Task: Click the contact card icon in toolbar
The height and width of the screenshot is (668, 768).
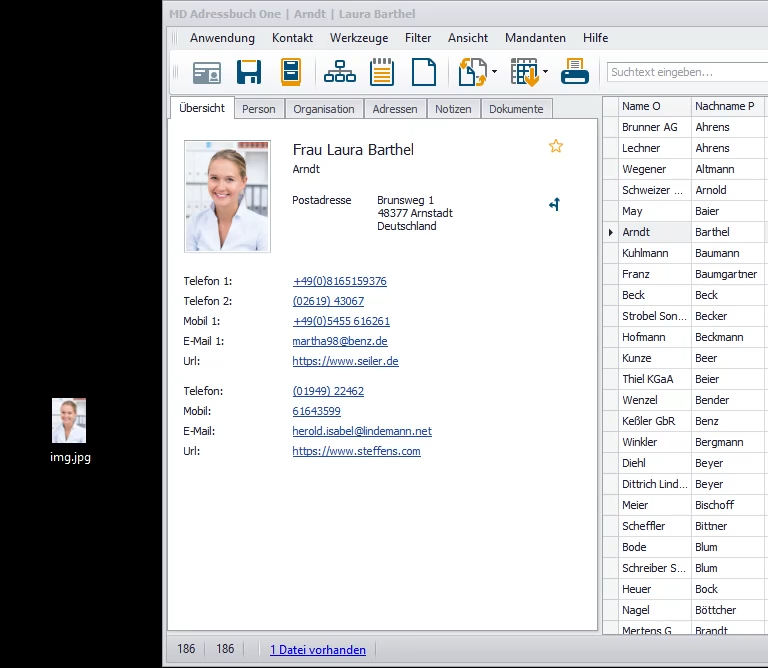Action: (x=207, y=72)
